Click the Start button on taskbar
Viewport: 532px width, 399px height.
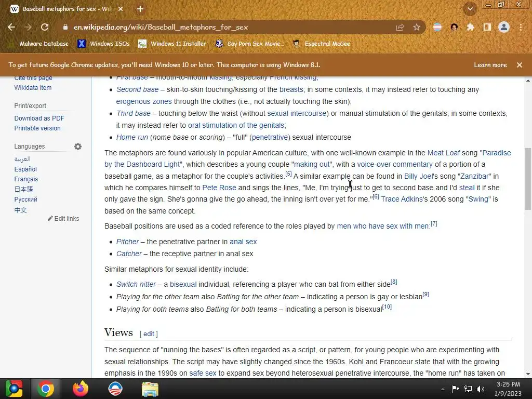[14, 389]
